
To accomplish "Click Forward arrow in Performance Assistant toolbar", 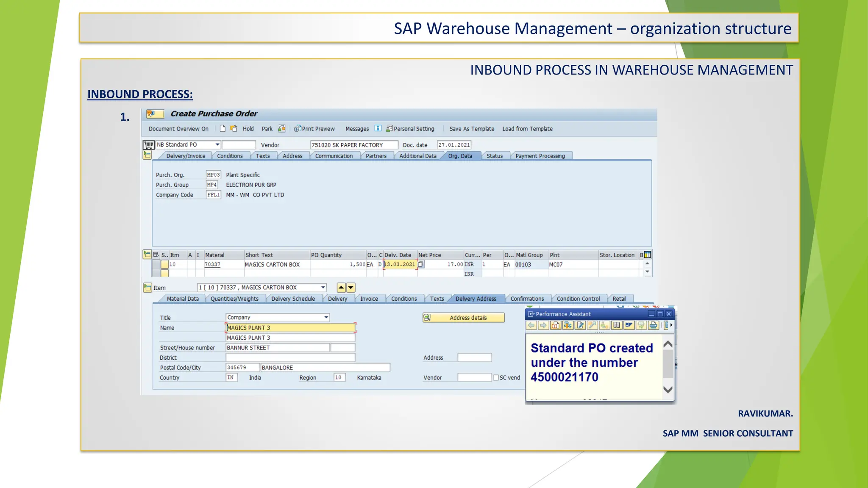I will (543, 325).
